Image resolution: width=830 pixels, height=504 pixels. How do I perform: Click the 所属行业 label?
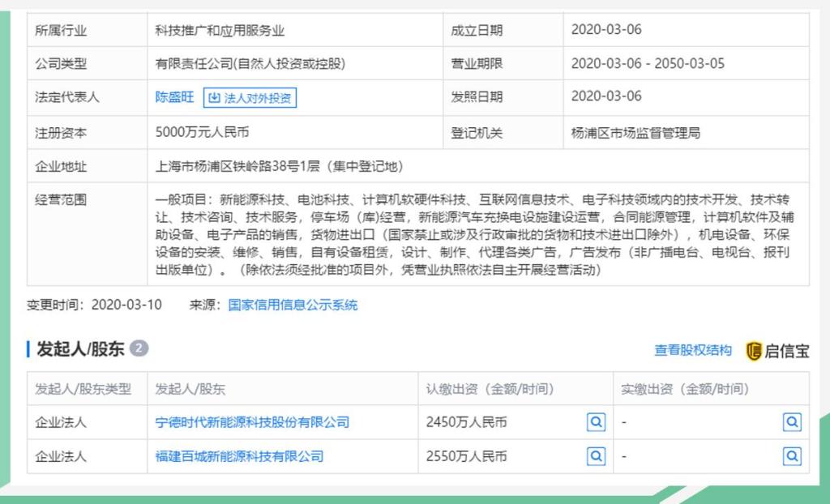[60, 30]
